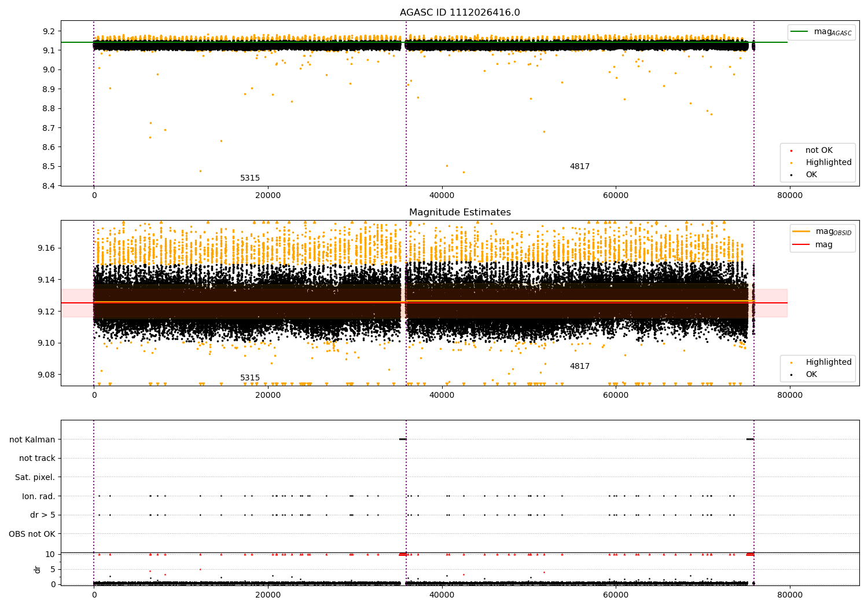
Task: Click 'not OK' legend label in top plot
Action: pyautogui.click(x=819, y=151)
